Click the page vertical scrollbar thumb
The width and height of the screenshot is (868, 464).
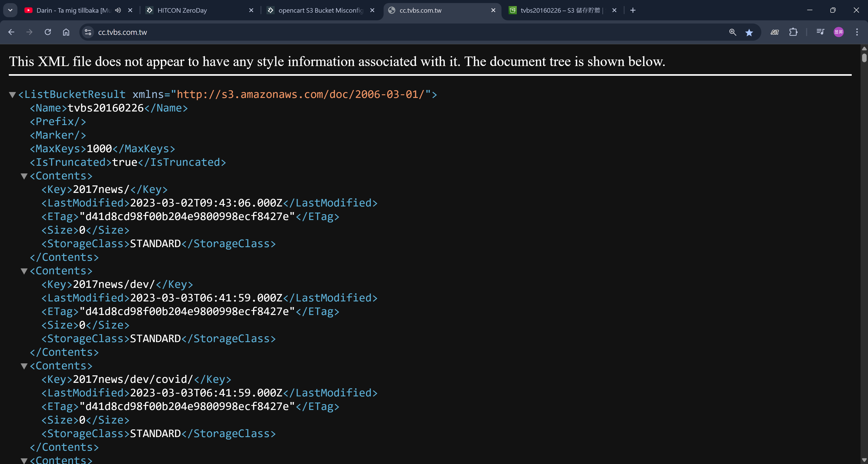click(x=864, y=58)
